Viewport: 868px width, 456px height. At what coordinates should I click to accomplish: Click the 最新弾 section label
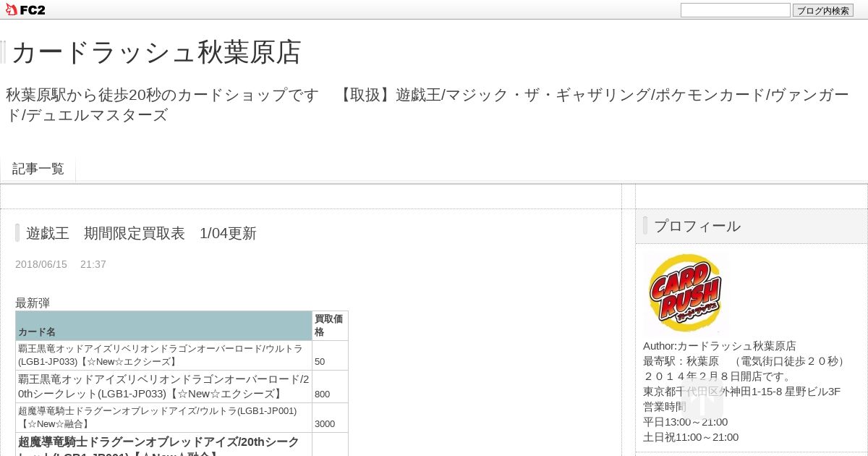tap(33, 303)
